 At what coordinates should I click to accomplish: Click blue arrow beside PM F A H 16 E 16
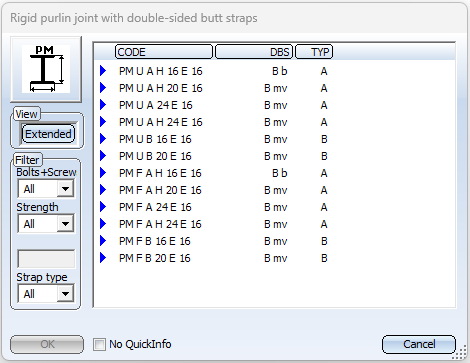pyautogui.click(x=103, y=173)
